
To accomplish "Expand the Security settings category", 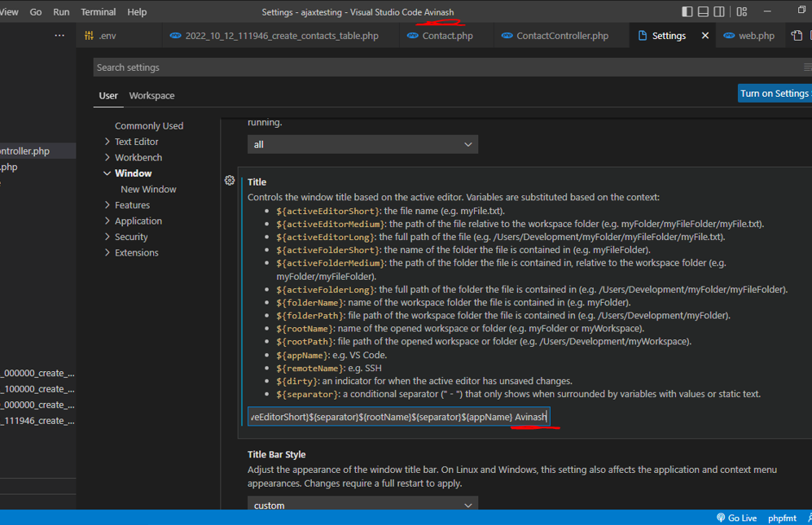I will click(x=108, y=237).
